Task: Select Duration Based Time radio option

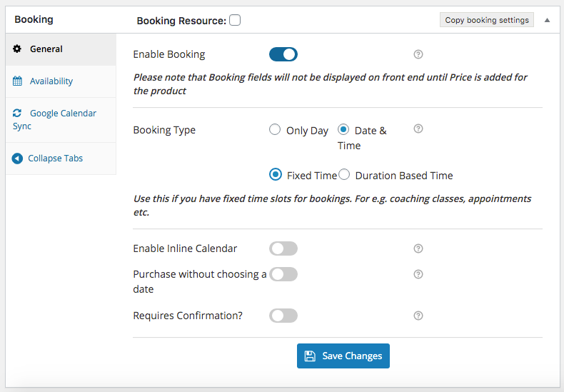Action: click(344, 174)
